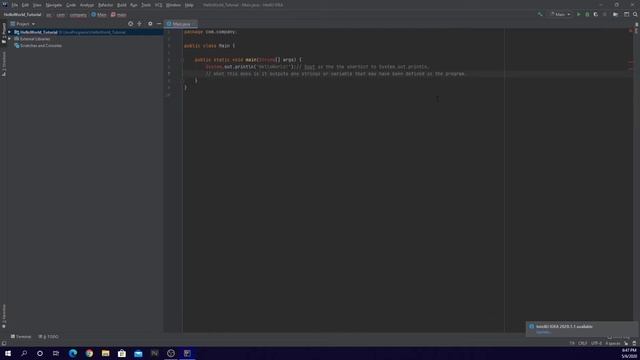
Task: Launch Google Chrome from taskbar
Action: pos(89,353)
